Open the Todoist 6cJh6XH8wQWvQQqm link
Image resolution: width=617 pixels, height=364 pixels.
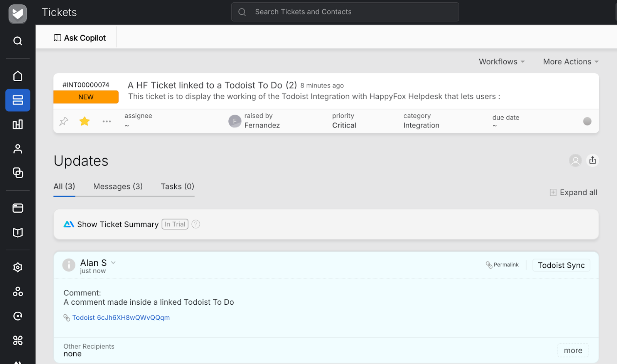pyautogui.click(x=121, y=318)
